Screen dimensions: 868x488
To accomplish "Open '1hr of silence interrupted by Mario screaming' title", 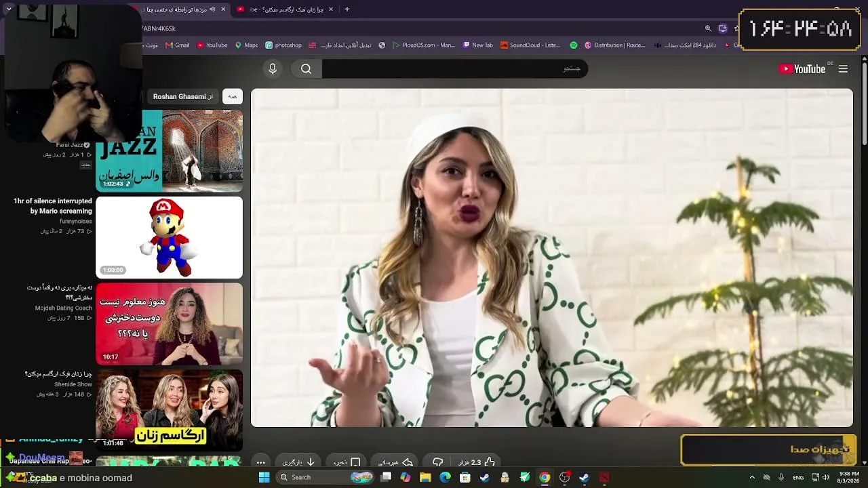I will pos(53,206).
